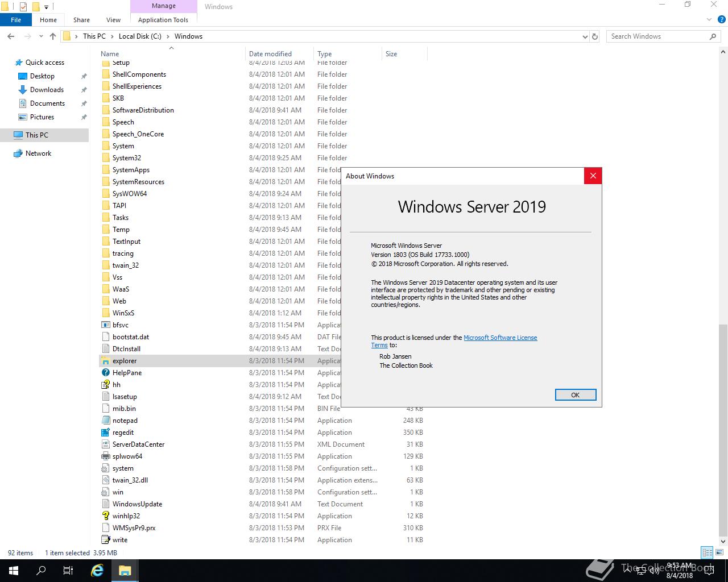The image size is (728, 582).
Task: Close the About Windows dialog
Action: click(x=593, y=176)
